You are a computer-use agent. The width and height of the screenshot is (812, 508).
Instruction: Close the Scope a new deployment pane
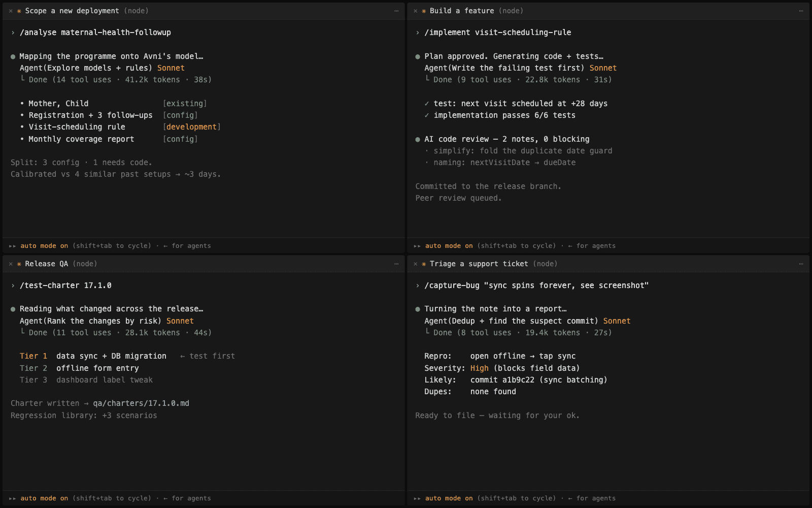pyautogui.click(x=11, y=11)
